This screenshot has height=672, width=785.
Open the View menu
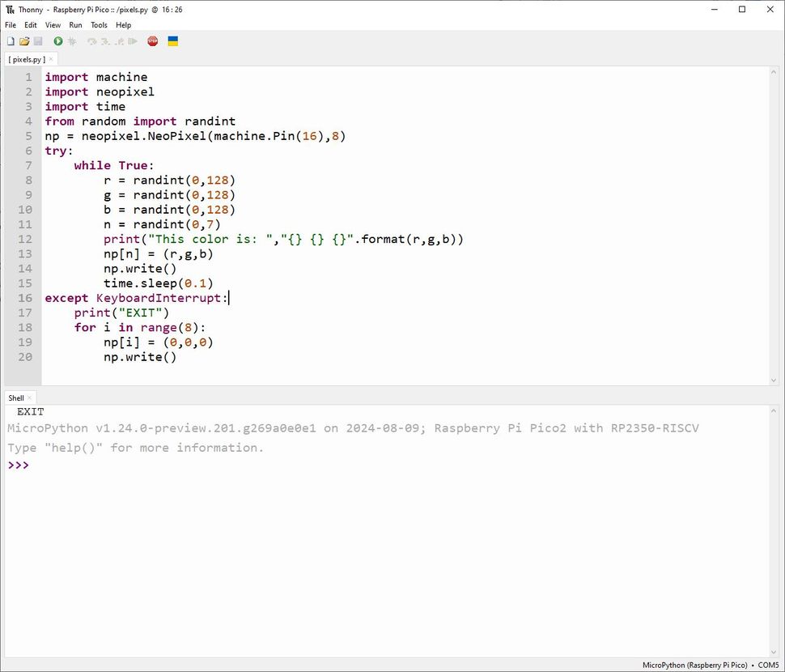click(x=53, y=25)
